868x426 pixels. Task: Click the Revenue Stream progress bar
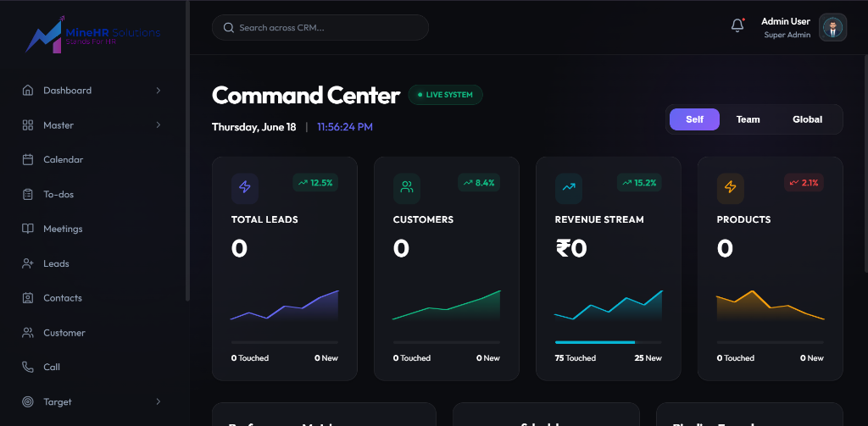pos(609,342)
